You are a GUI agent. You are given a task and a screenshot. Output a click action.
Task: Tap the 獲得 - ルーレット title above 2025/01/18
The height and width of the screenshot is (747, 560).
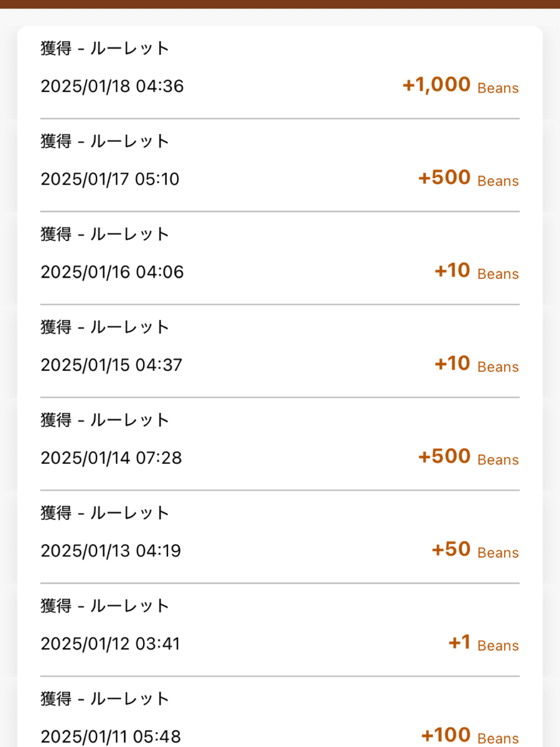click(x=105, y=49)
